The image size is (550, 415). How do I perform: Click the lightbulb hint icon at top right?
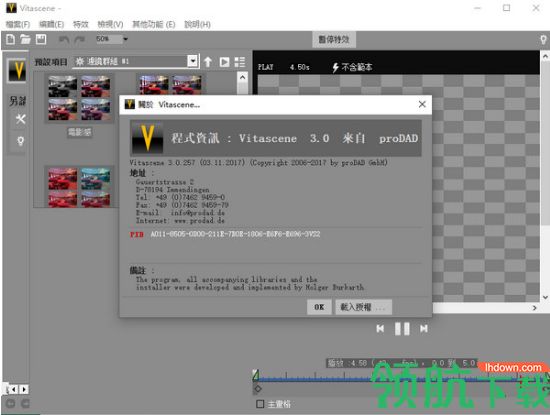pyautogui.click(x=543, y=40)
